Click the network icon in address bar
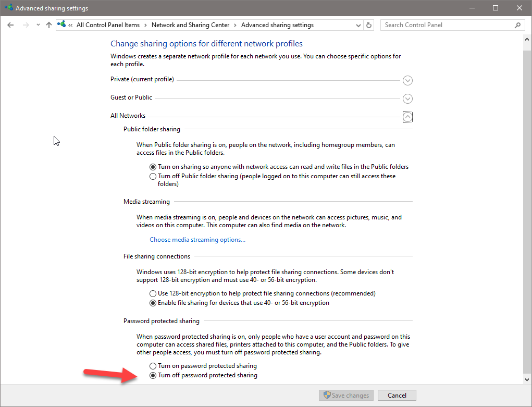The height and width of the screenshot is (407, 532). coord(62,24)
